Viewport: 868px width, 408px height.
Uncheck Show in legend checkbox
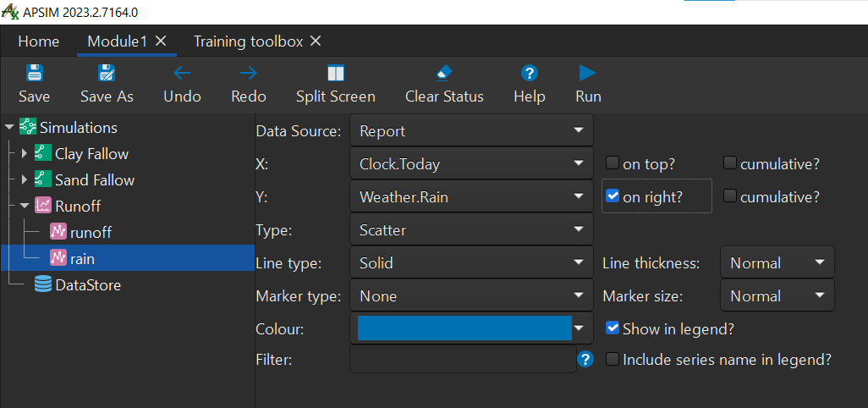point(612,328)
